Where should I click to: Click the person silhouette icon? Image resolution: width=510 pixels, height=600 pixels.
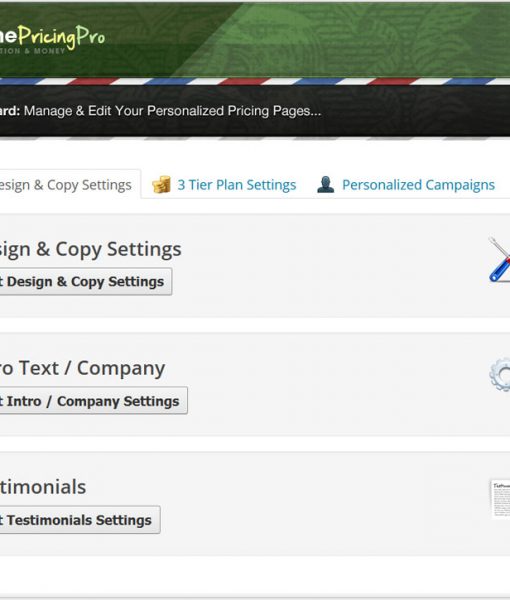(326, 184)
